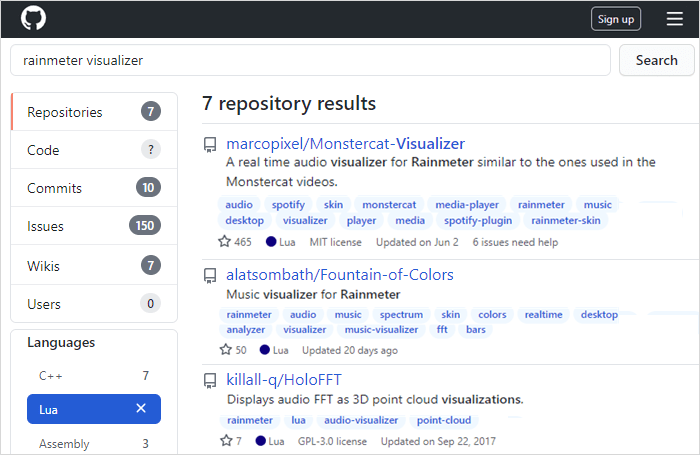Click the GitHub Octocat logo
This screenshot has width=700, height=455.
[33, 18]
